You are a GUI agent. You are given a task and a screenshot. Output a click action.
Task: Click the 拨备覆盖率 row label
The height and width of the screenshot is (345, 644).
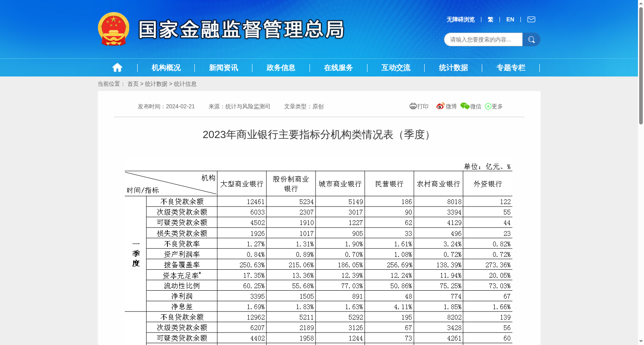click(x=182, y=265)
